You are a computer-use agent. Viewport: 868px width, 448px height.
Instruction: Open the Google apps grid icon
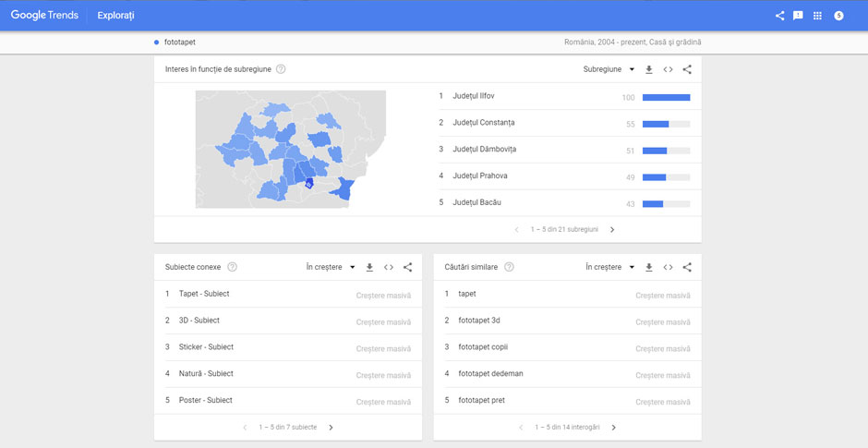817,16
